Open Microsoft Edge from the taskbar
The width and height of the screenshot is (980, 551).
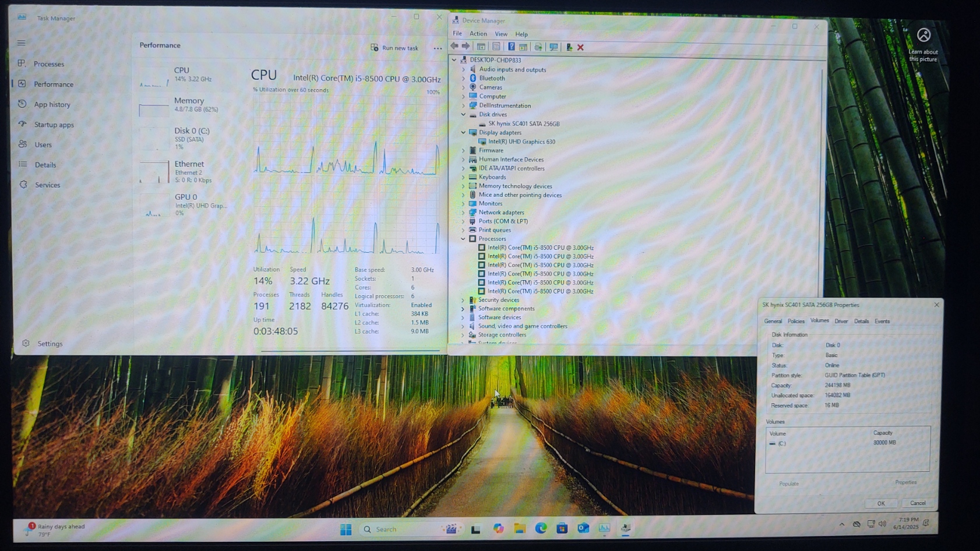point(541,528)
